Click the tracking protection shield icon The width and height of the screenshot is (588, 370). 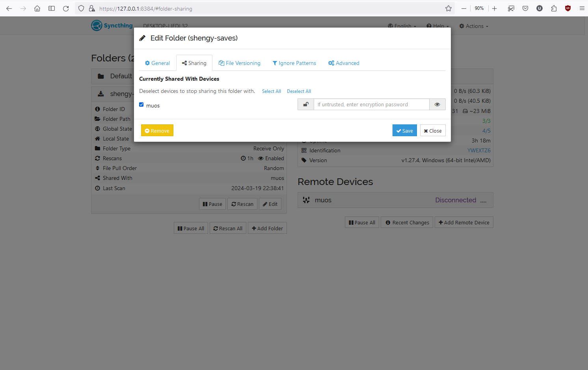[x=81, y=8]
